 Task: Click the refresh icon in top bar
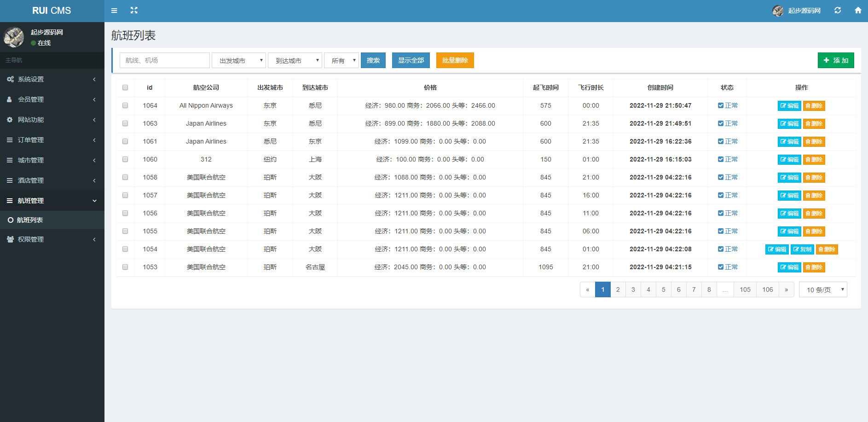838,10
